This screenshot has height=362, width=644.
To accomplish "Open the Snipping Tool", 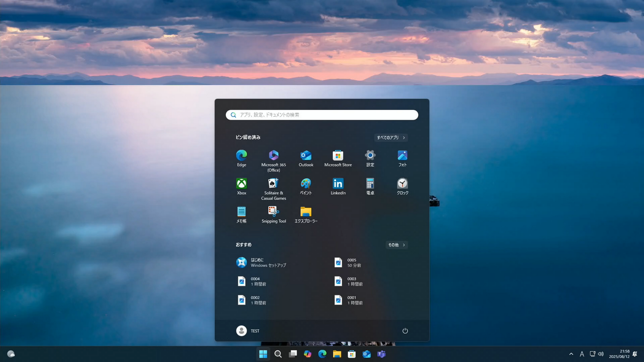I will [x=273, y=212].
